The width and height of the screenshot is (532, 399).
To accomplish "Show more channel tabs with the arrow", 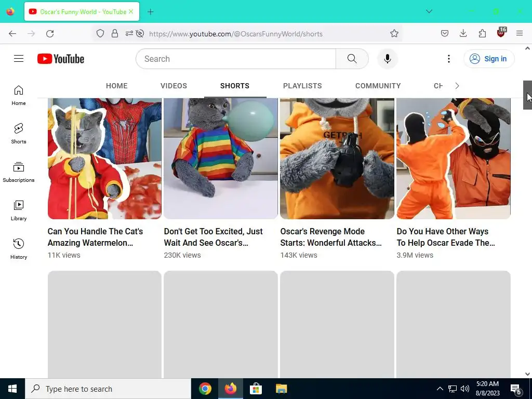I will (457, 86).
